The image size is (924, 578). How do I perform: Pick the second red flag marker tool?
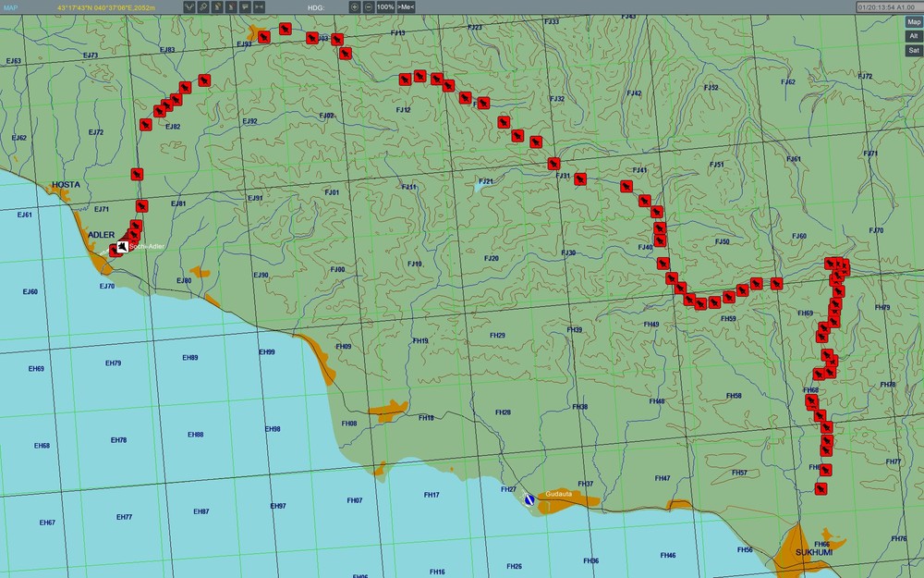[x=230, y=6]
